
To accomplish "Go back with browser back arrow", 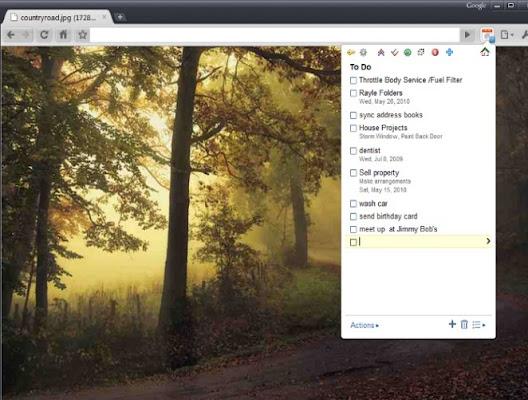I will pos(11,35).
